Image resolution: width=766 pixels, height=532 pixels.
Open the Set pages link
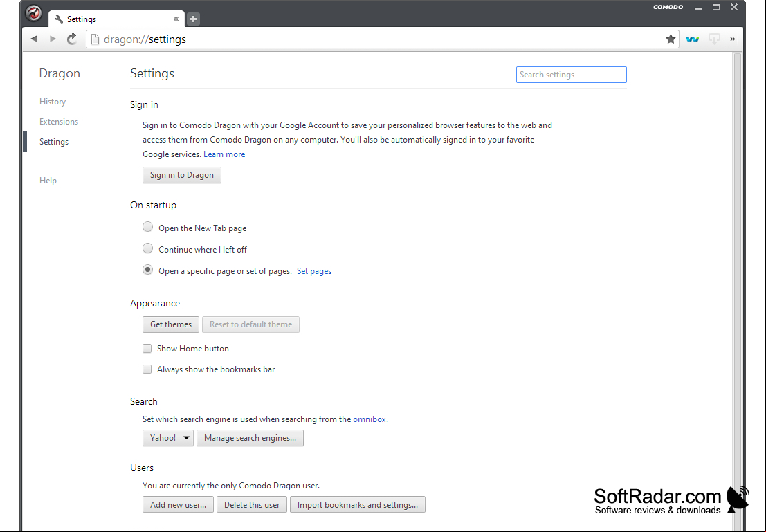pos(314,271)
